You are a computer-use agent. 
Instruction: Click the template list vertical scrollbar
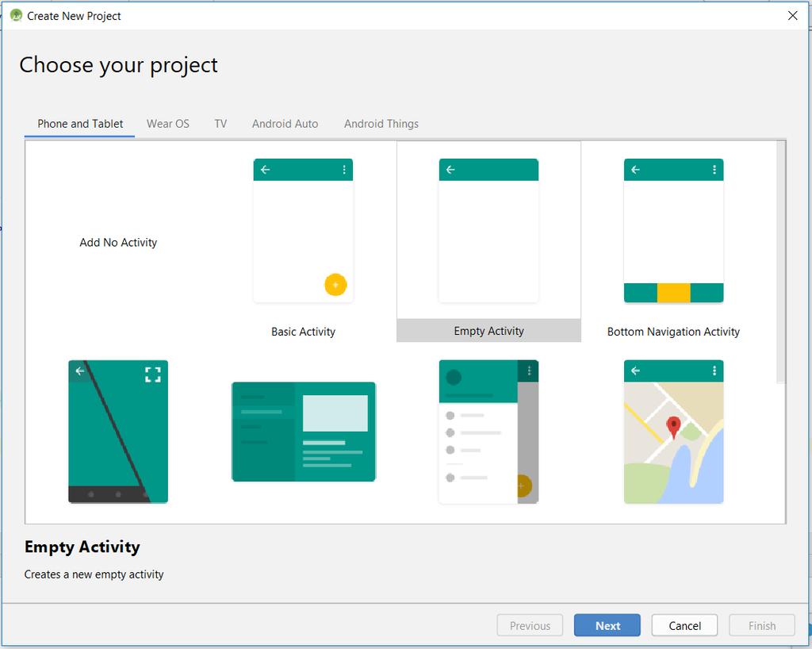point(781,262)
